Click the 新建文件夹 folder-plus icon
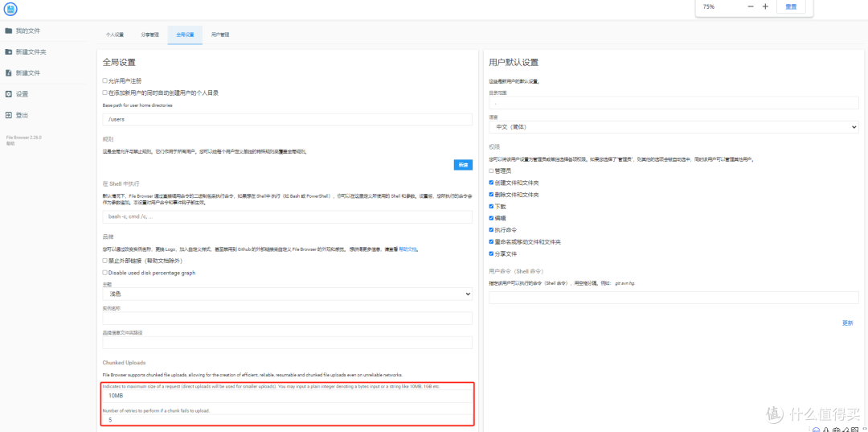The height and width of the screenshot is (432, 868). pyautogui.click(x=9, y=51)
